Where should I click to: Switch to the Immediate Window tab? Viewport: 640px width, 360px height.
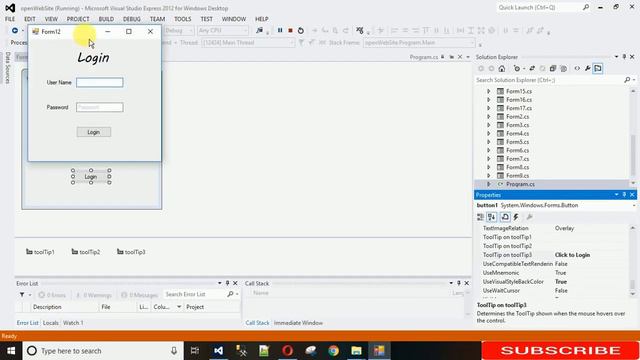pyautogui.click(x=298, y=323)
